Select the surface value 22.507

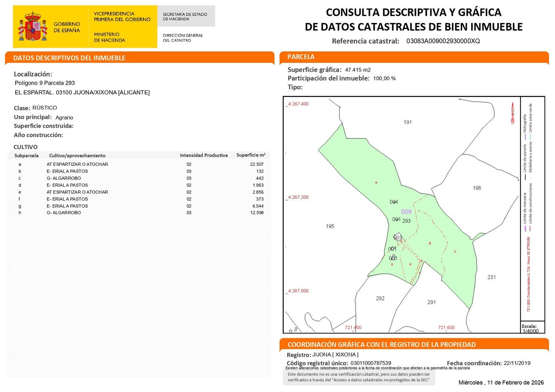point(257,164)
